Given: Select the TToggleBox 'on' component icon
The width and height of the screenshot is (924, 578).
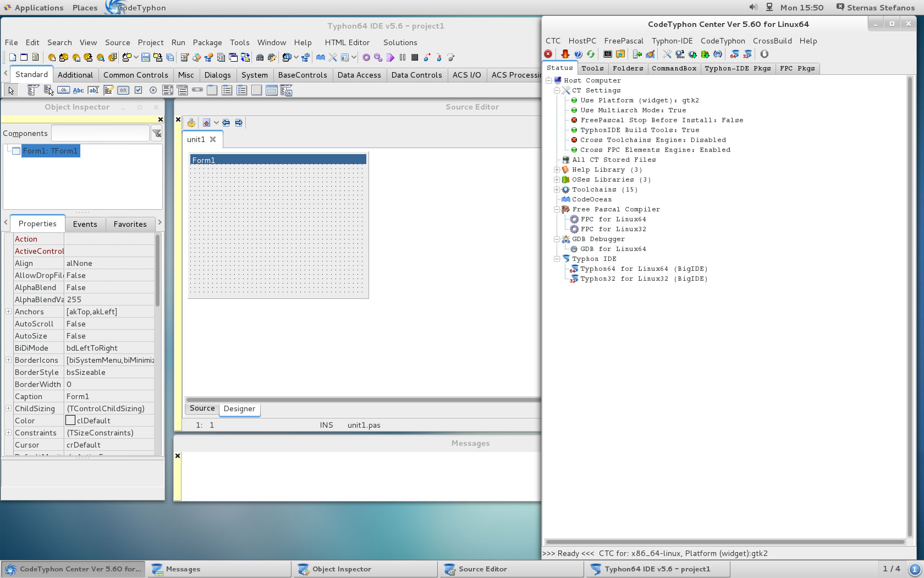Looking at the screenshot, I should [x=123, y=90].
